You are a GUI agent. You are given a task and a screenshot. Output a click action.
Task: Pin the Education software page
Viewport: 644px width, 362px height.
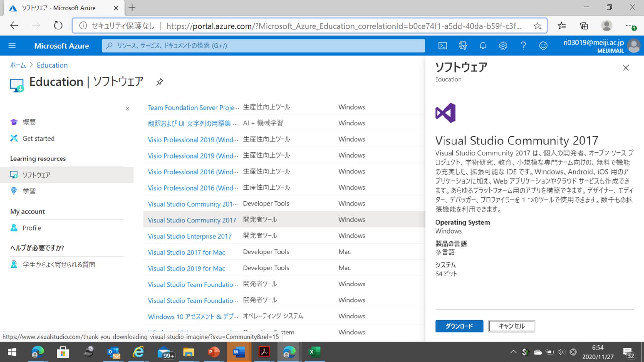click(159, 82)
